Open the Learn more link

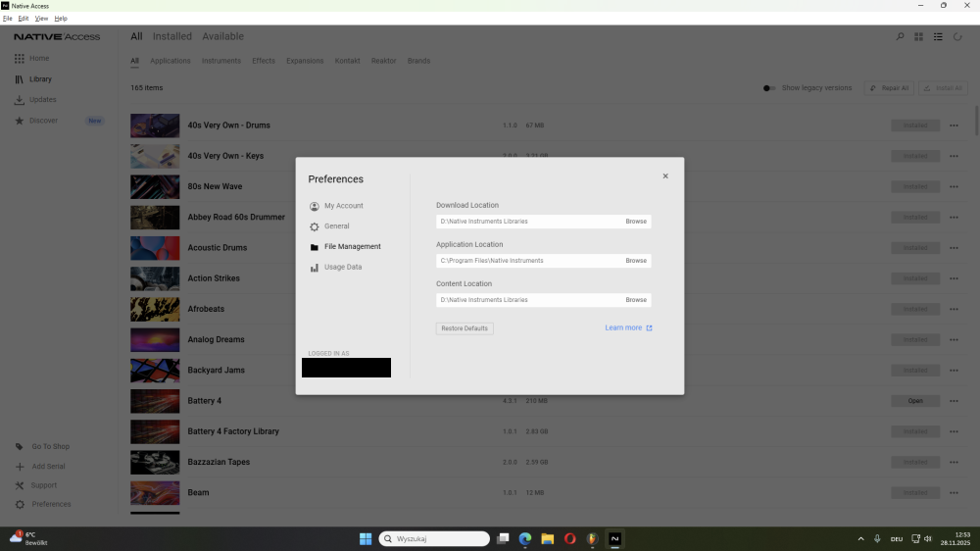click(x=628, y=327)
